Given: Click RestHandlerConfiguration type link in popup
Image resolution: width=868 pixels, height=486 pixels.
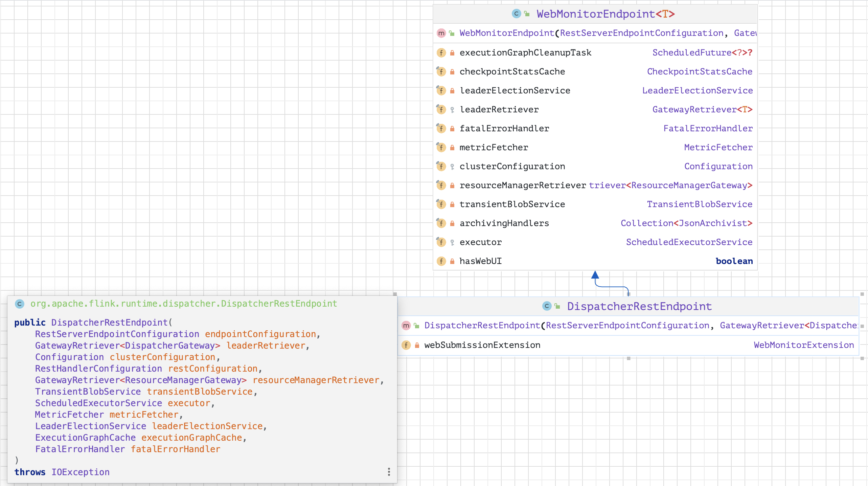Looking at the screenshot, I should [x=98, y=369].
